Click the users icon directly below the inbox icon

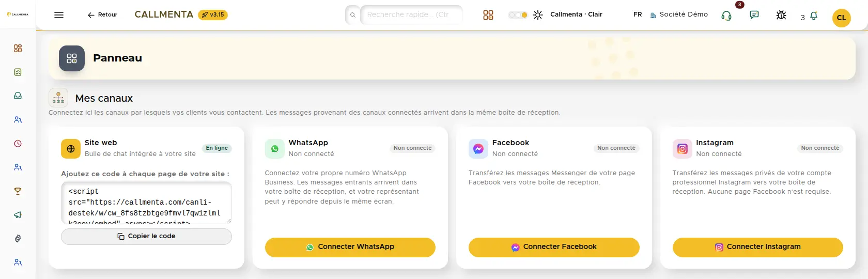(18, 119)
